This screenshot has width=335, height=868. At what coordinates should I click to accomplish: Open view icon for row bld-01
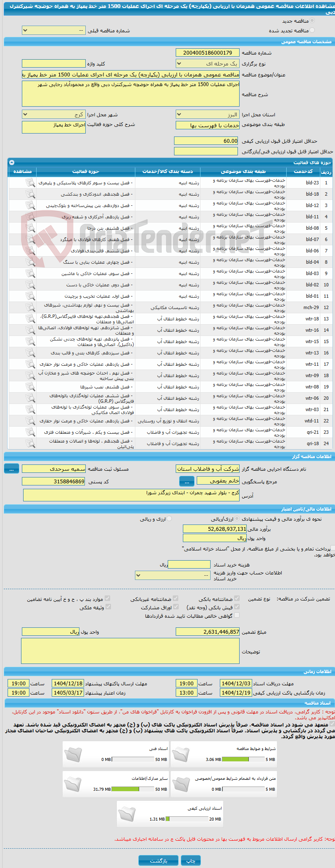coord(30,296)
